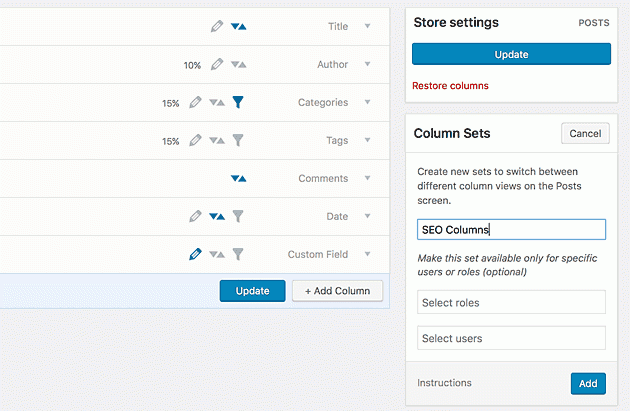Click Update button beside Add Column

click(252, 291)
